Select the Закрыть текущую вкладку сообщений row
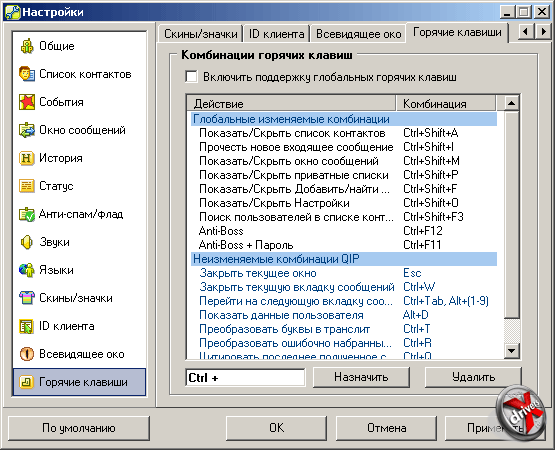This screenshot has width=555, height=450. point(344,287)
